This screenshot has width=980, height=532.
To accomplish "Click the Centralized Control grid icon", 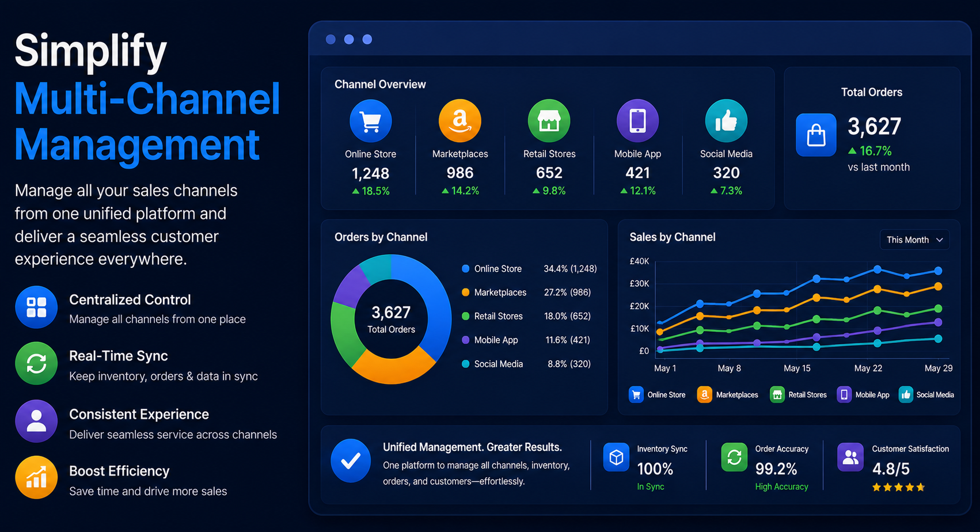I will coord(36,307).
